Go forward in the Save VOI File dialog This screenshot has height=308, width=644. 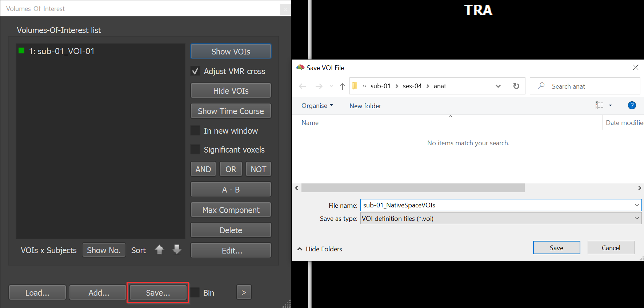coord(319,86)
